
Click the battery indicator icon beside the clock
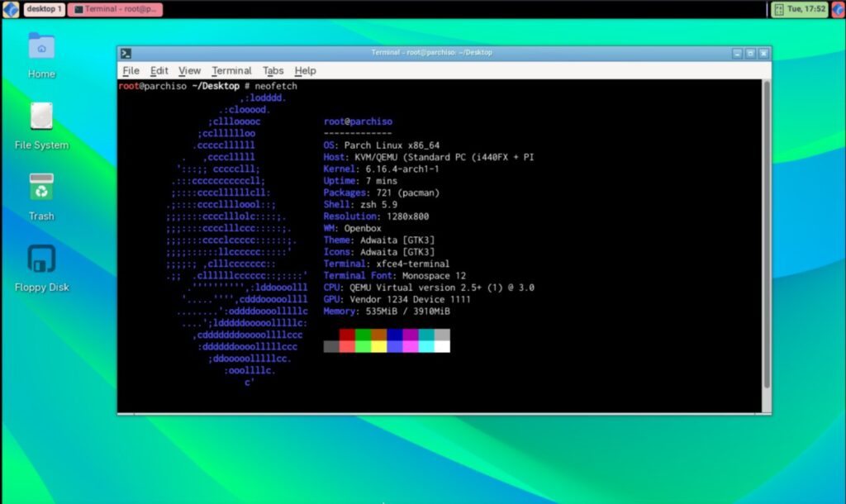point(777,9)
